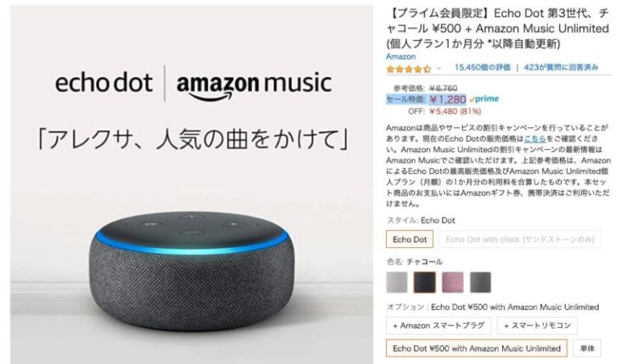Click the amazon music logo
Image resolution: width=619 pixels, height=364 pixels.
coord(254,85)
